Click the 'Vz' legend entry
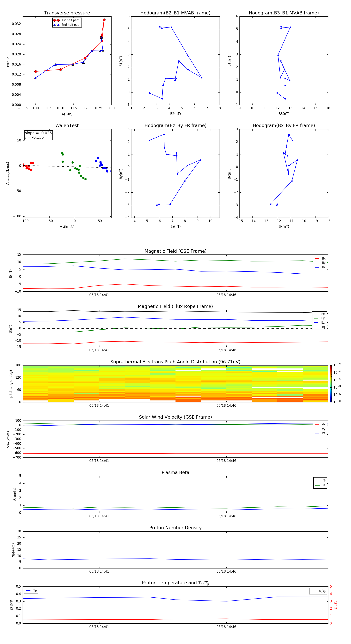This screenshot has width=351, height=644. pos(320,433)
